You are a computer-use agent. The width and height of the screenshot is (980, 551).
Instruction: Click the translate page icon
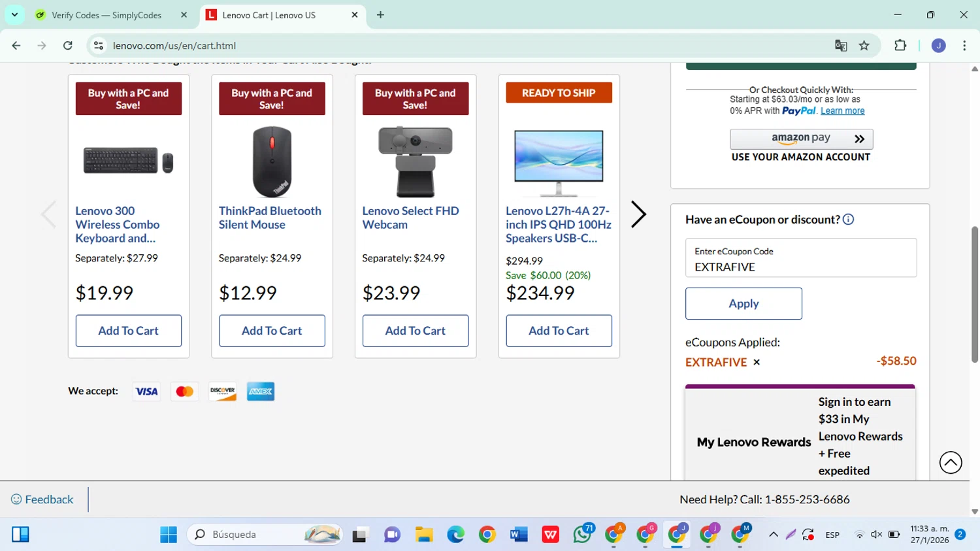(x=841, y=46)
